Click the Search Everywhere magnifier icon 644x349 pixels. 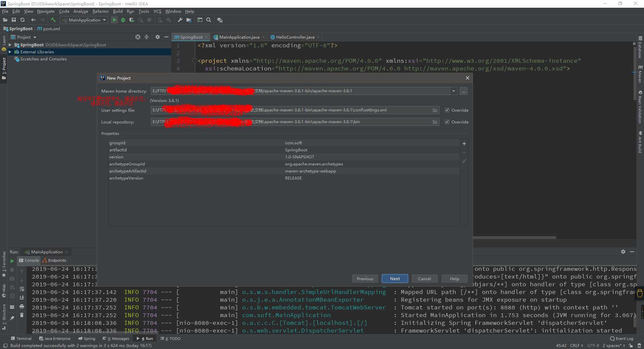(209, 20)
